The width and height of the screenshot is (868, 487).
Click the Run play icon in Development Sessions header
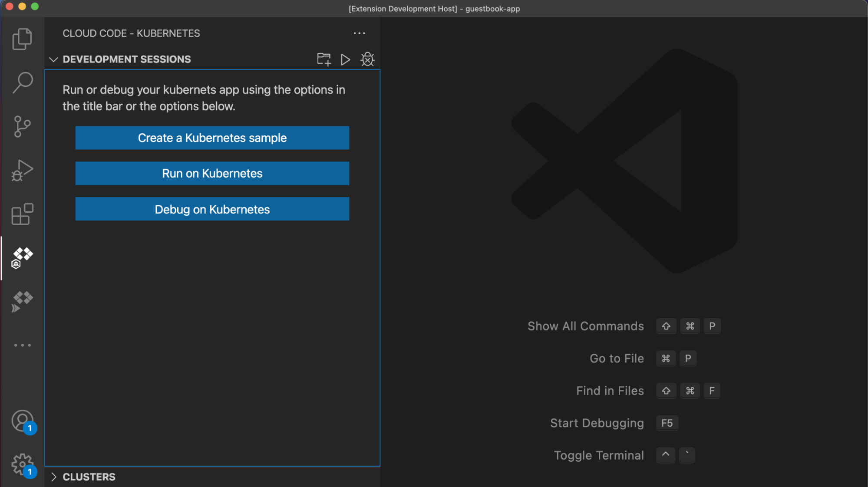346,59
